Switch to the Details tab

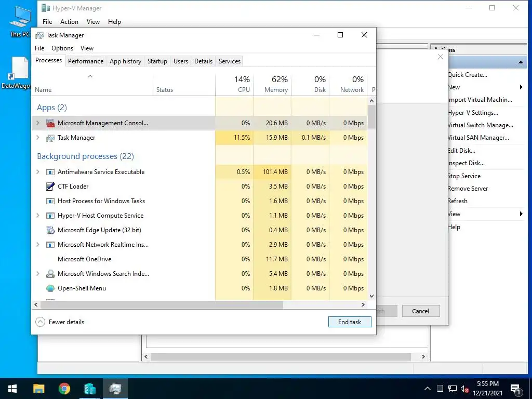coord(203,61)
